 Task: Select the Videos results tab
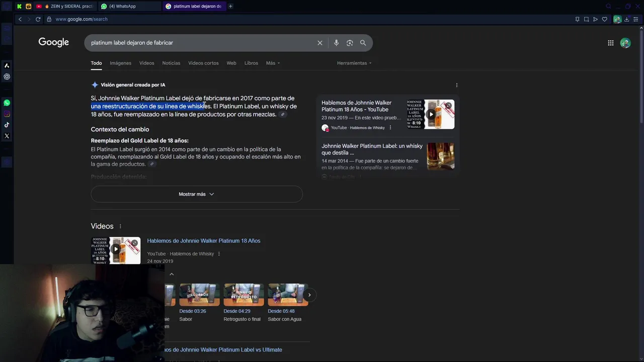(x=146, y=63)
